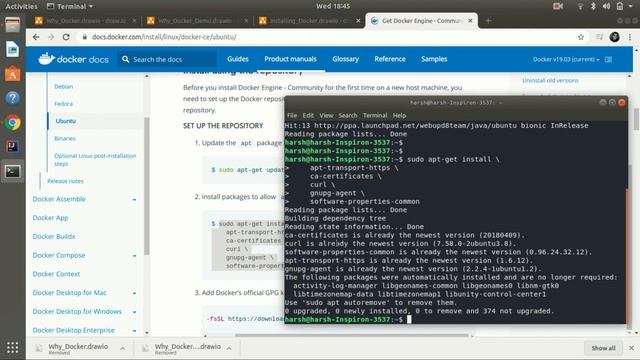
Task: Open the Docker v19.03 version dropdown
Action: coord(566,60)
